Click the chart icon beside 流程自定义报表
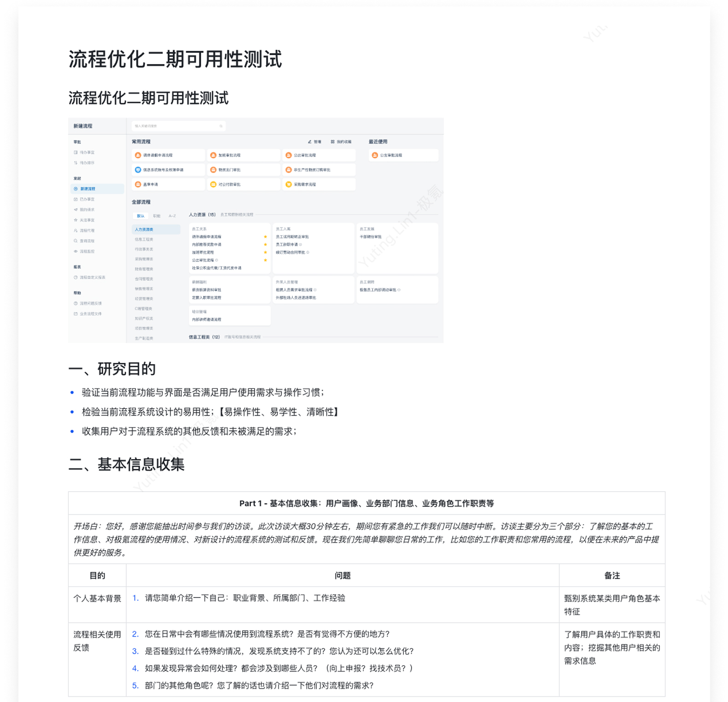The width and height of the screenshot is (728, 702). pos(76,277)
